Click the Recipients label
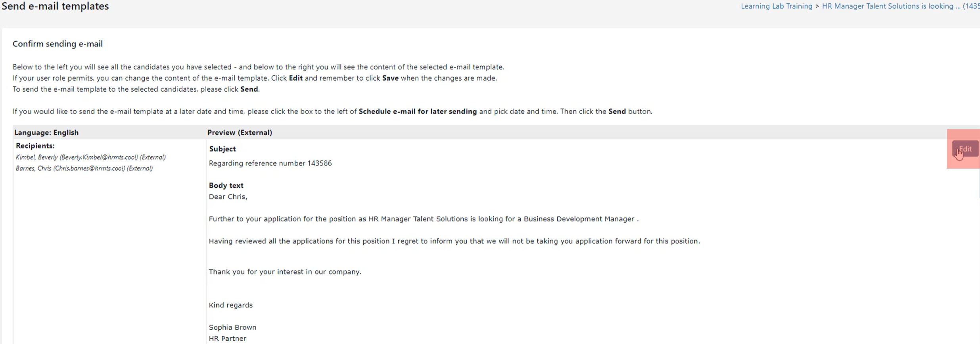 click(x=35, y=146)
